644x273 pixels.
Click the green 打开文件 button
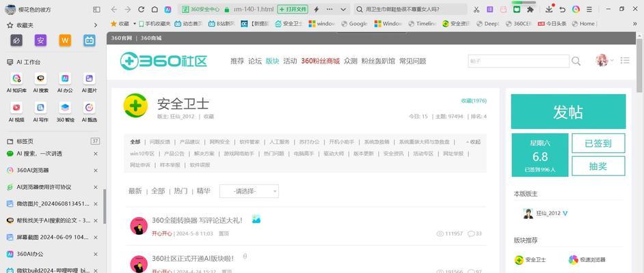pos(293,9)
